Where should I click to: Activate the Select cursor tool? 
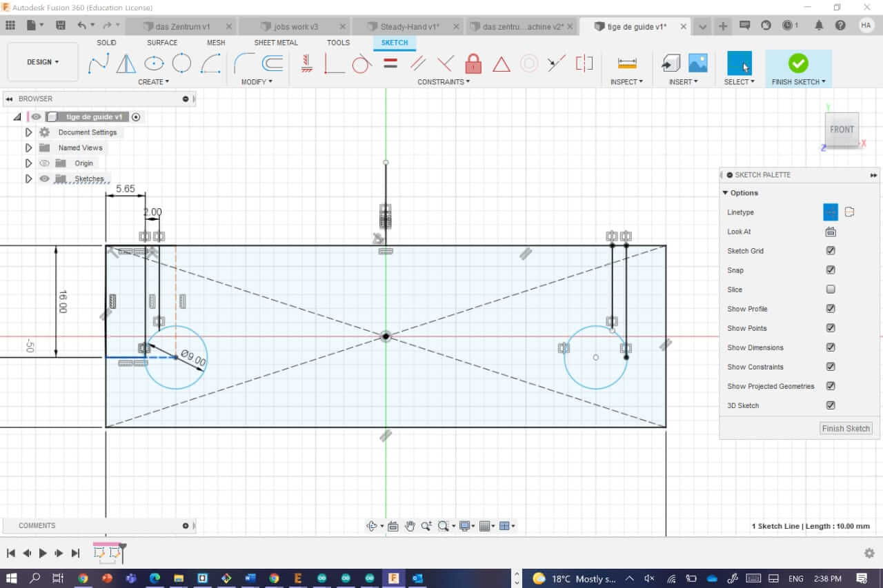740,63
